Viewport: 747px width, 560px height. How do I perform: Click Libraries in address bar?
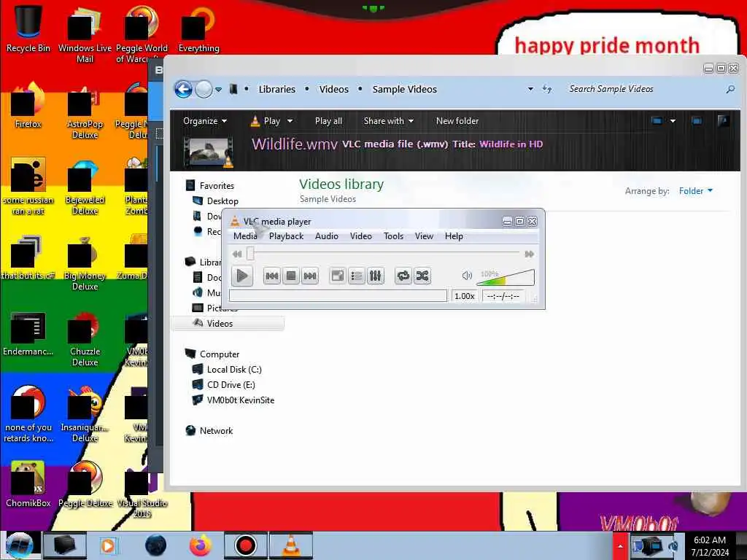(x=276, y=90)
